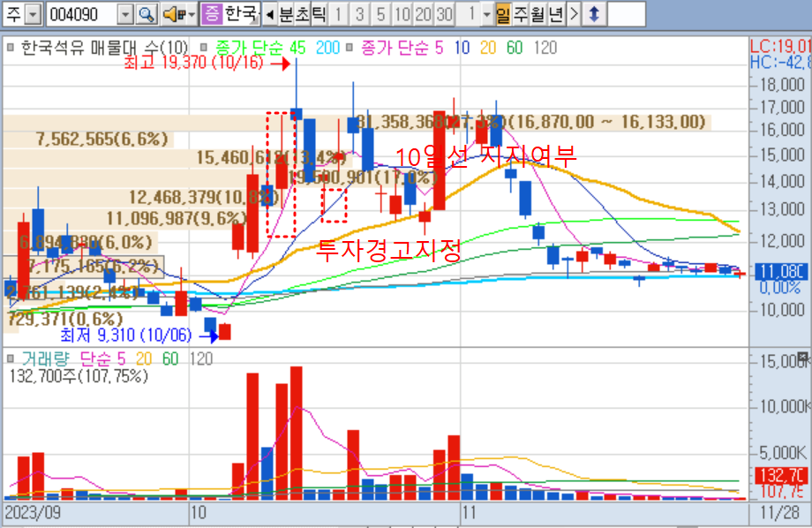Image resolution: width=812 pixels, height=528 pixels.
Task: Click the 11,096,987(9.6%) volume profile label
Action: pyautogui.click(x=176, y=218)
